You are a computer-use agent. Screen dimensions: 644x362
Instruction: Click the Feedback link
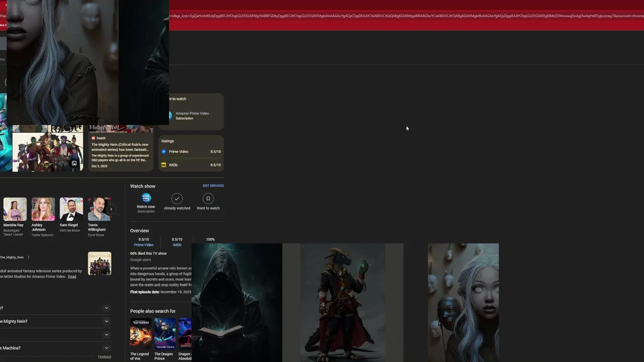tap(105, 357)
